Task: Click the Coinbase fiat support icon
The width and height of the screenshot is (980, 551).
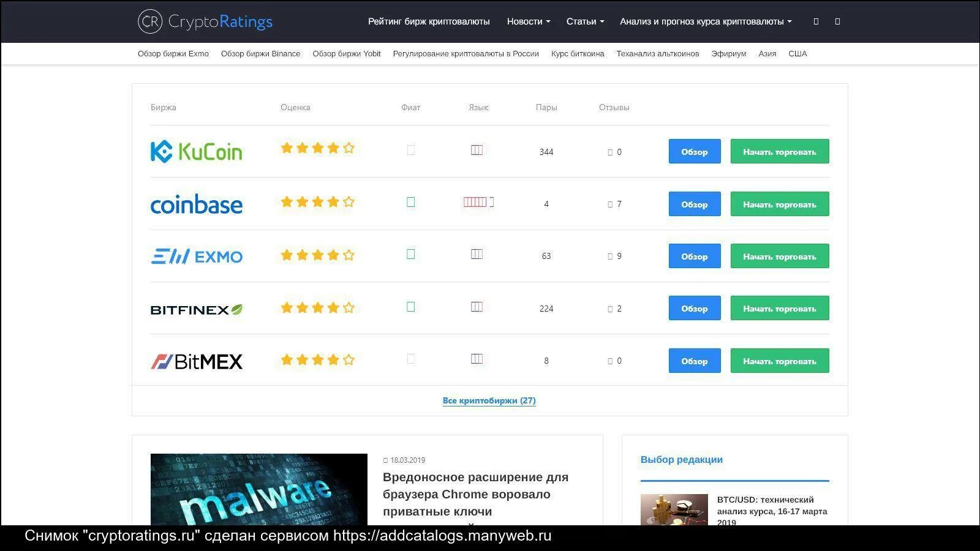Action: (x=410, y=202)
